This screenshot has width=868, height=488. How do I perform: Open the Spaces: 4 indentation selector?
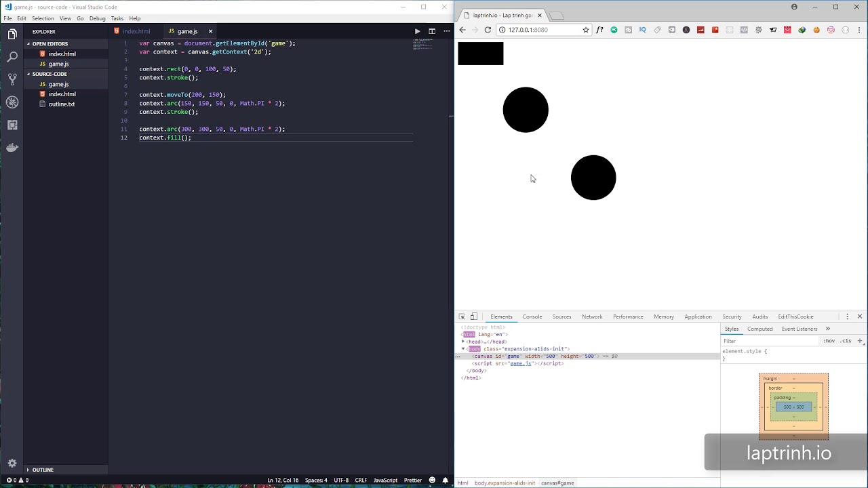(x=316, y=480)
